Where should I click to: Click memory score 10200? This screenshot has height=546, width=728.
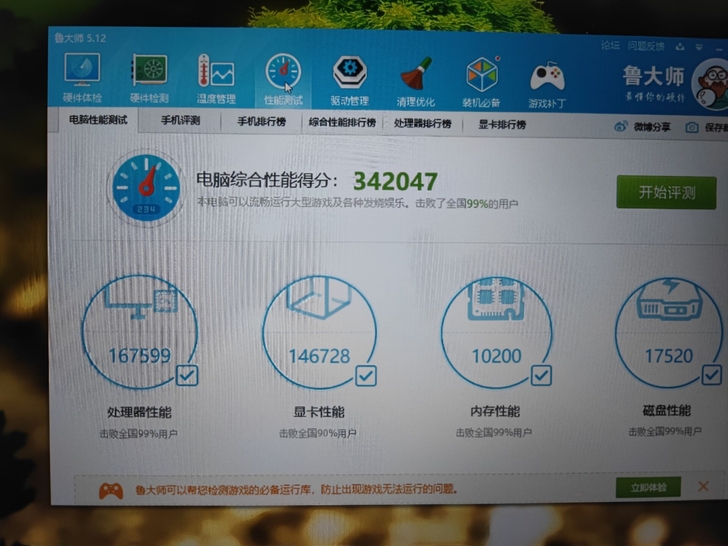tap(497, 356)
